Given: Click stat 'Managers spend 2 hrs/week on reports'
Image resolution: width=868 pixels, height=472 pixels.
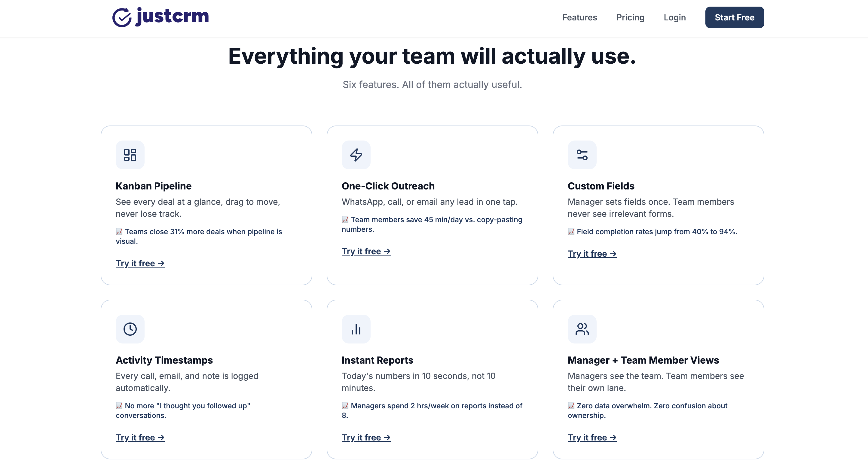Looking at the screenshot, I should 418,406.
